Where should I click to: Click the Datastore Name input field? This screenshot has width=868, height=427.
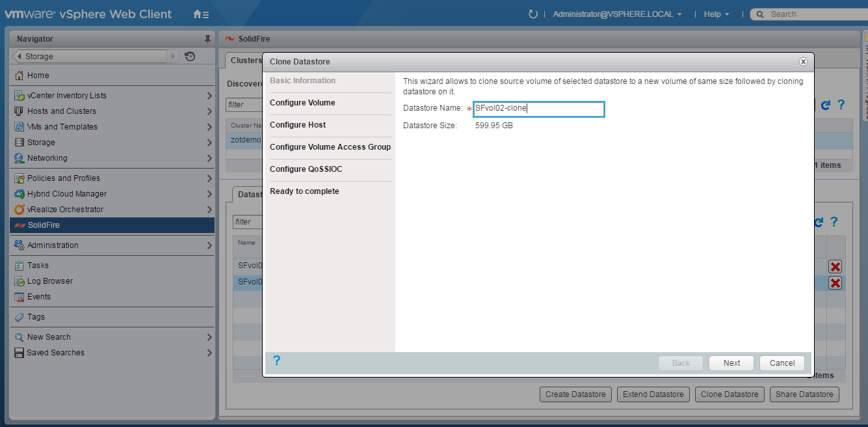coord(539,109)
